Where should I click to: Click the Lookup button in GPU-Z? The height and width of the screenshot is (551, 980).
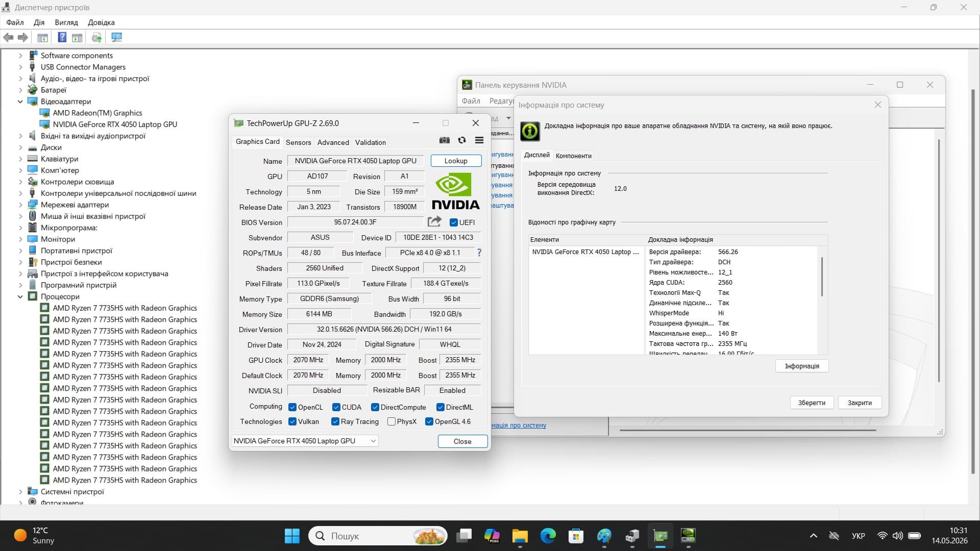tap(456, 161)
